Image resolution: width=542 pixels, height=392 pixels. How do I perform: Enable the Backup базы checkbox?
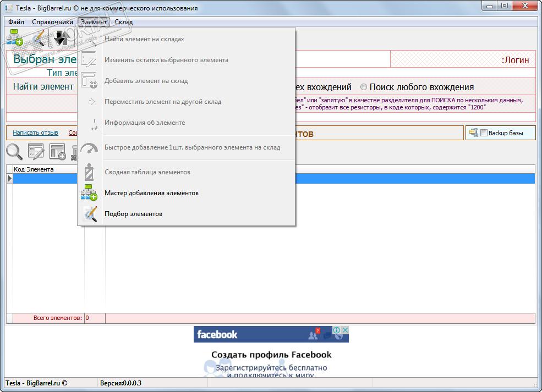[484, 133]
